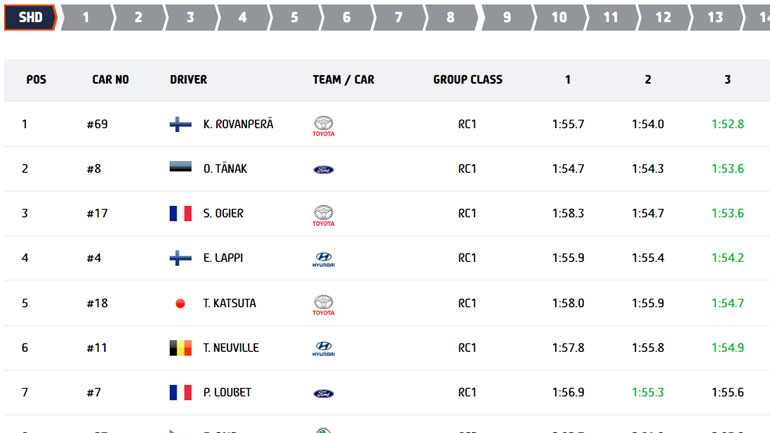Click the Finnish flag beside K. Rovanperä
770x433 pixels.
(x=180, y=124)
